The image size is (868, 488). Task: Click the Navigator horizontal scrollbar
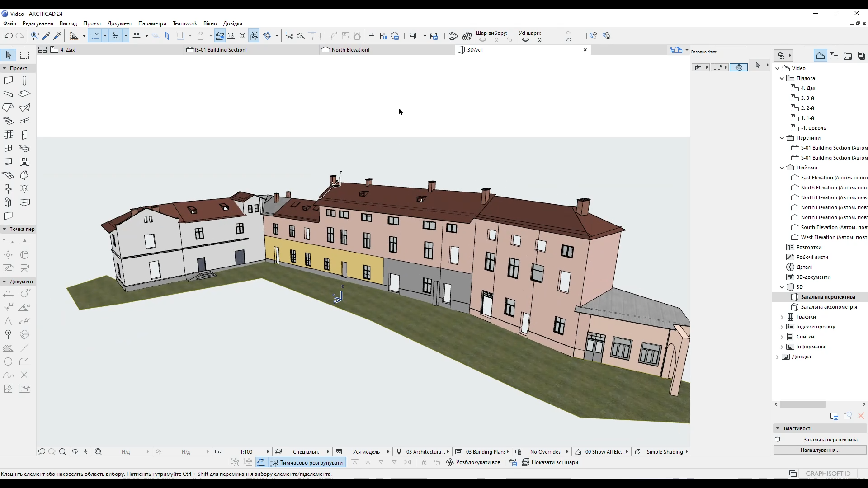point(802,404)
